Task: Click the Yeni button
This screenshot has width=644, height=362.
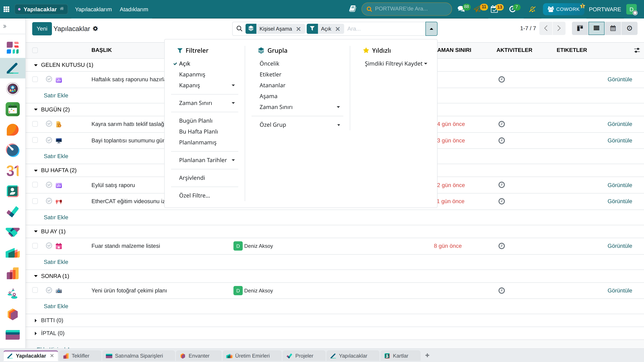Action: point(42,29)
